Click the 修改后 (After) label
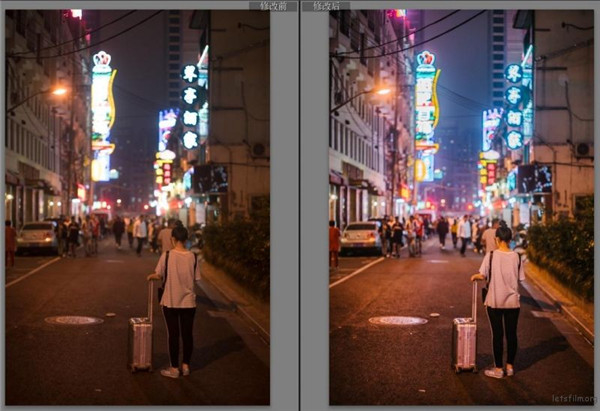 coord(326,6)
